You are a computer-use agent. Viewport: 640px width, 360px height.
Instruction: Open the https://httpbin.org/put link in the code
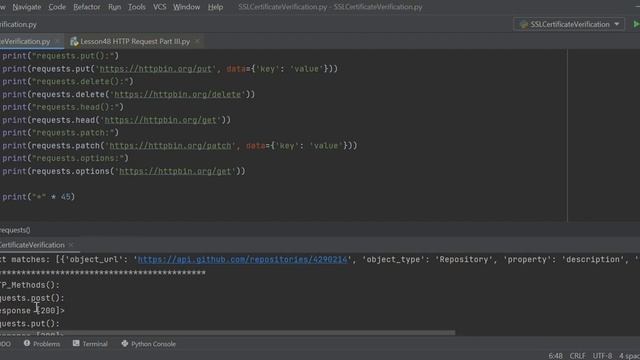[156, 69]
